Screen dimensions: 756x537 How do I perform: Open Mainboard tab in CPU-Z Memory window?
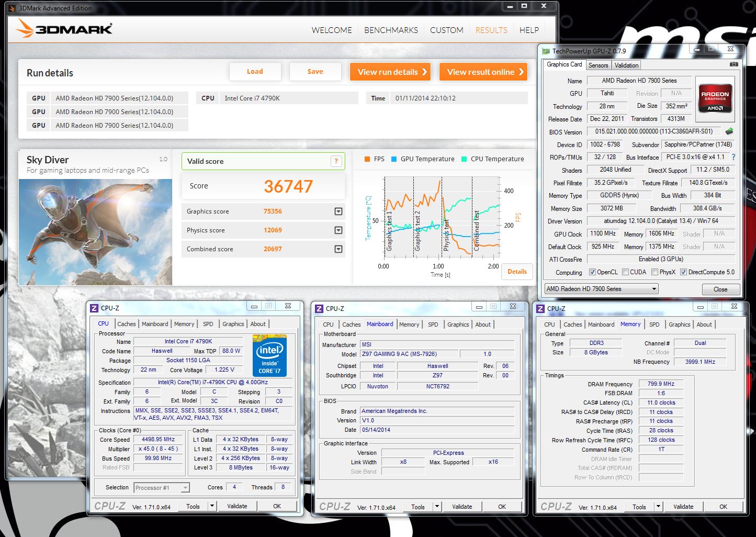[601, 325]
